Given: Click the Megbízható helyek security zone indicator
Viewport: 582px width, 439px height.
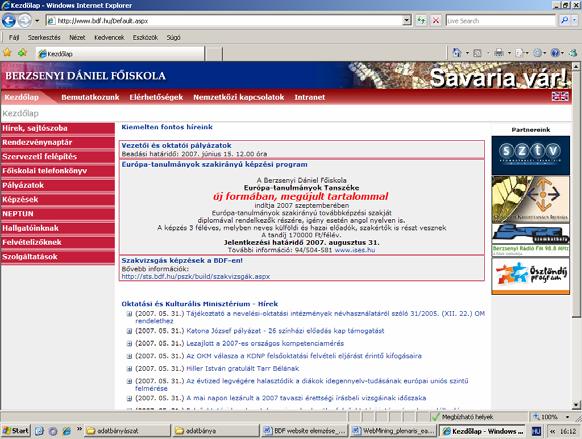Looking at the screenshot, I should tap(463, 417).
